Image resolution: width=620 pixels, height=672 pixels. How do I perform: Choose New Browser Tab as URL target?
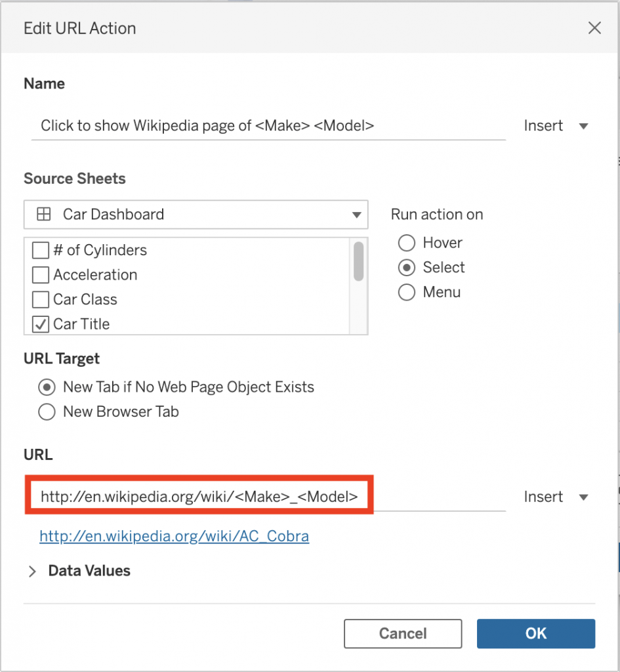[47, 412]
